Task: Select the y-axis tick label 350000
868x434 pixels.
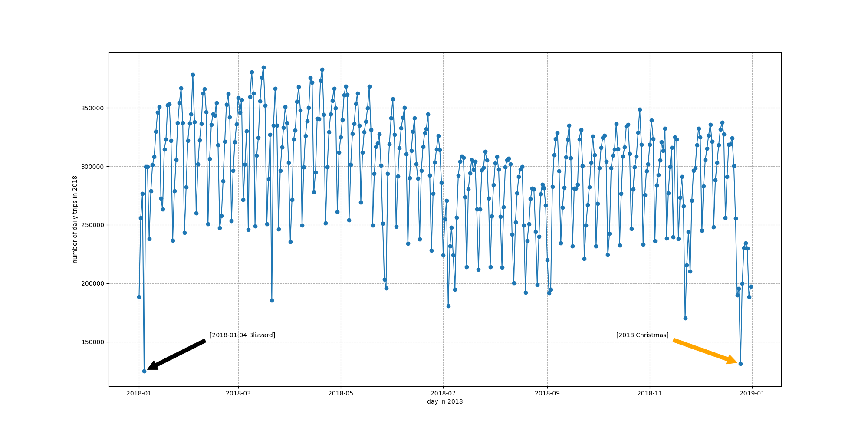Action: coord(93,108)
